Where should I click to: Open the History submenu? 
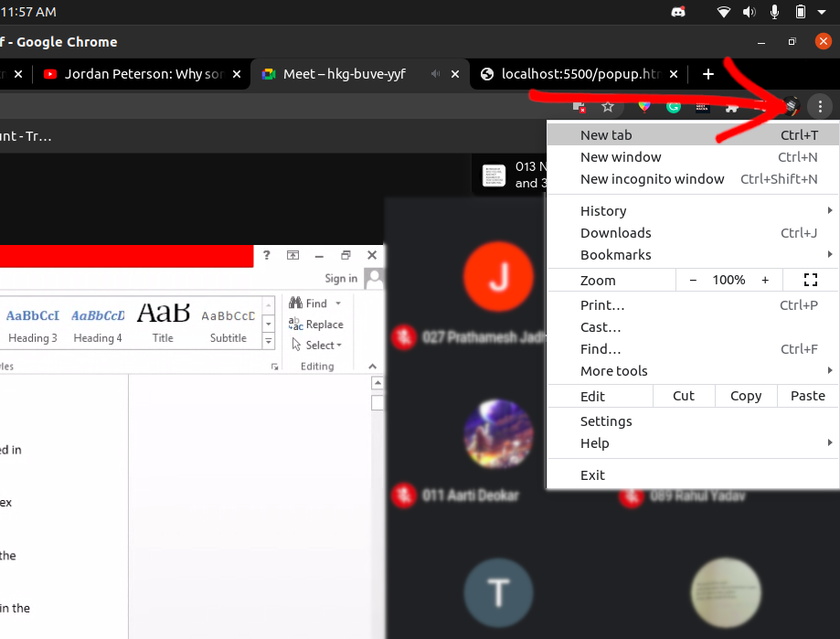[x=693, y=211]
